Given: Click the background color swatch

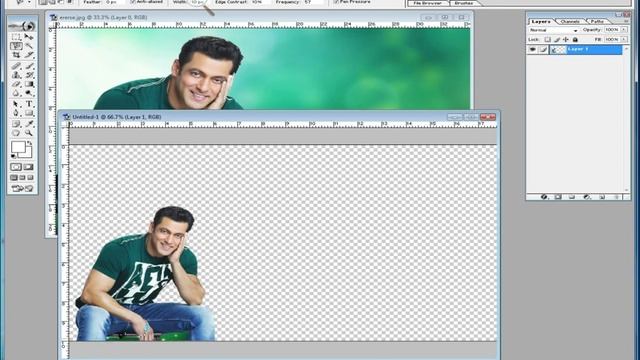Looking at the screenshot, I should (x=28, y=154).
